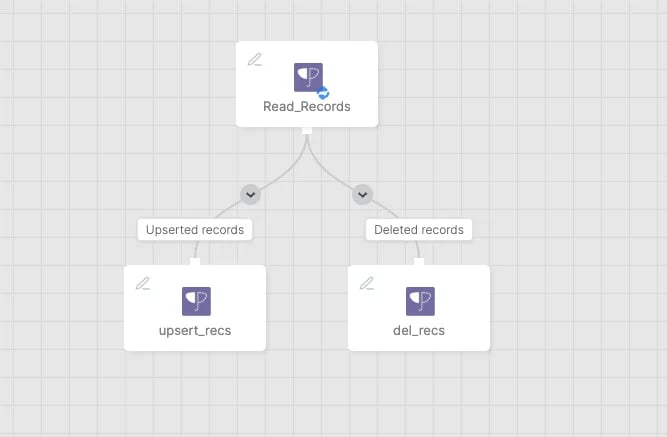Click the del_recs node title
The height and width of the screenshot is (437, 667).
coord(419,331)
